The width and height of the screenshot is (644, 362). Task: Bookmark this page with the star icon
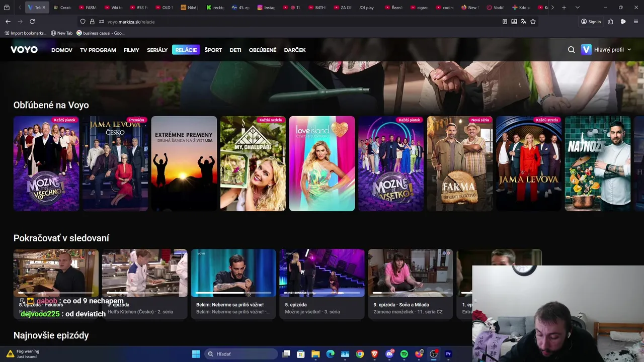533,22
